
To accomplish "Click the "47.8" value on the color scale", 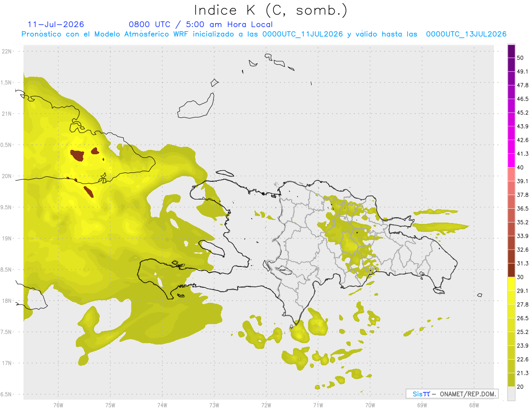I will click(523, 85).
